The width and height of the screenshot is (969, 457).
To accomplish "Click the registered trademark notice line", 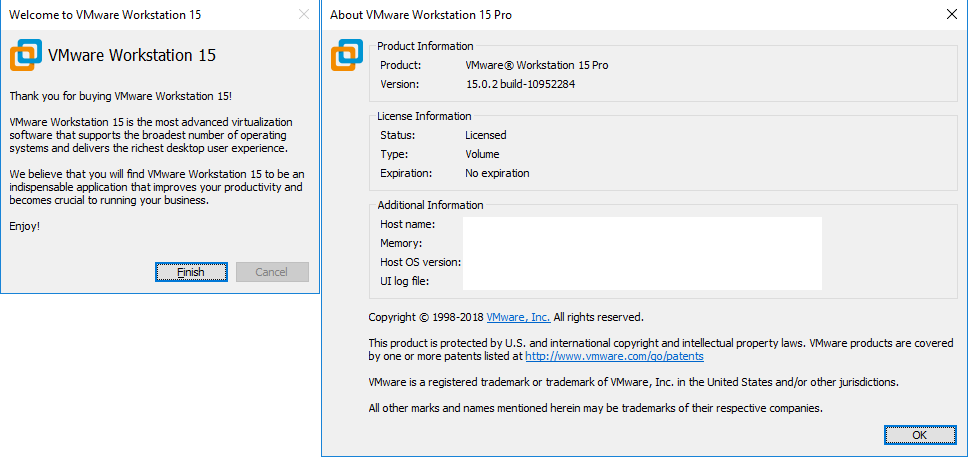I will [633, 382].
